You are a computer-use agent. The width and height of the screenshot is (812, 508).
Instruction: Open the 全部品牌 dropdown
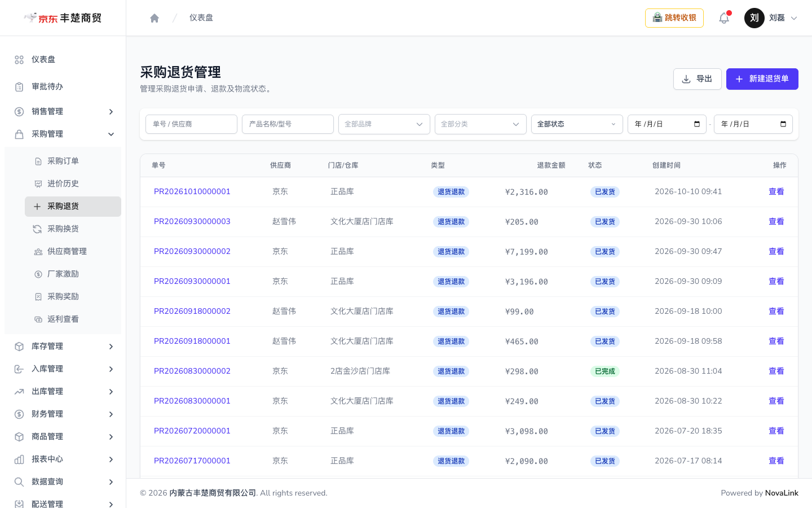384,124
